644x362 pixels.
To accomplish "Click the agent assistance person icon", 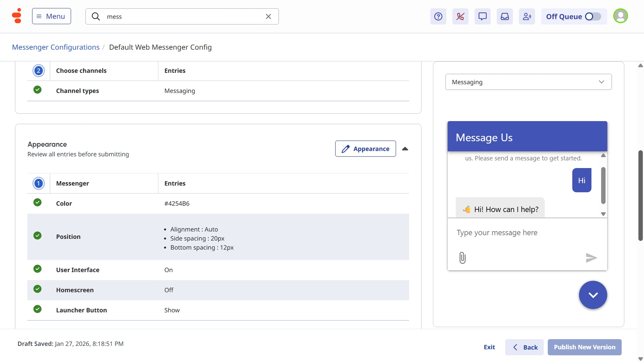I will pos(527,16).
